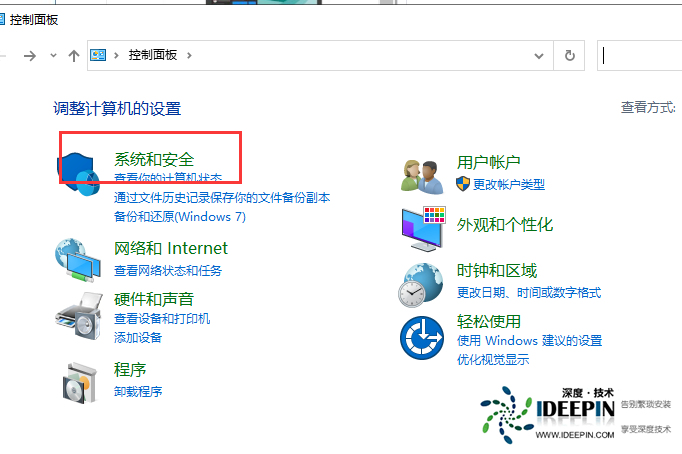Click the 调整计算机的设置 heading
The image size is (682, 454).
coord(117,108)
